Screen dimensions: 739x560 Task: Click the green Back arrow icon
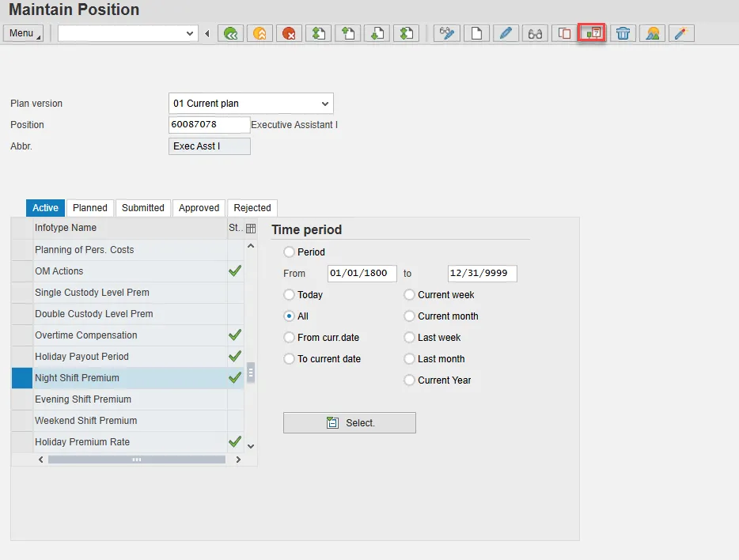(229, 33)
